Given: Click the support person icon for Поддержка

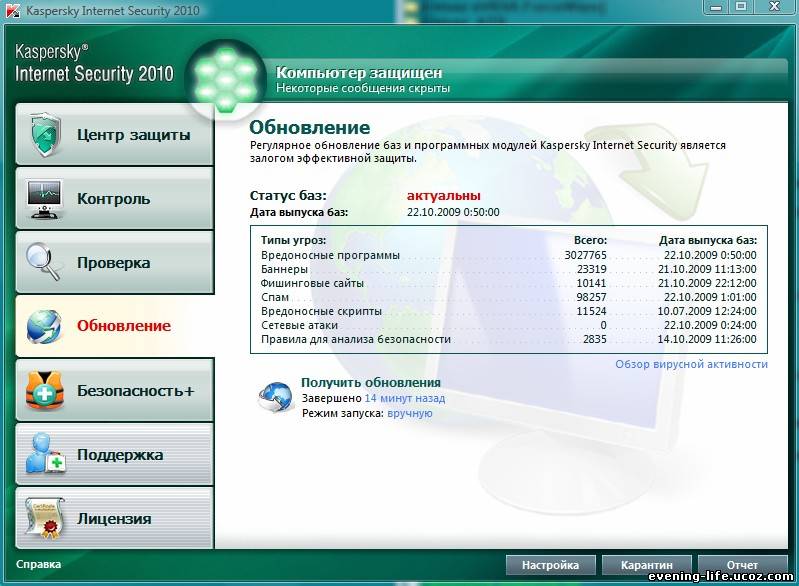Looking at the screenshot, I should [x=45, y=454].
